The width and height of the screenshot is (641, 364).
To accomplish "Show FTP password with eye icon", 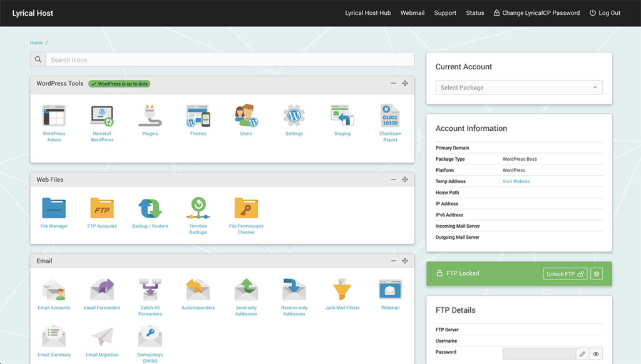I will 596,354.
